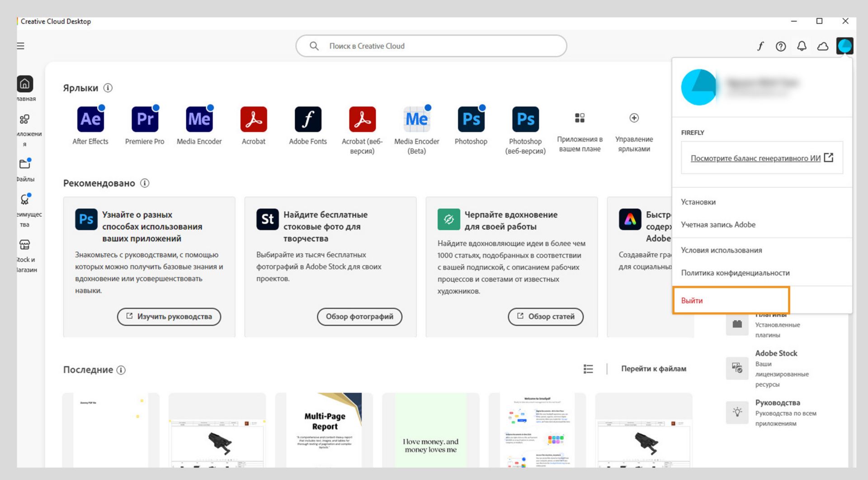Viewport: 868px width, 480px height.
Task: Open the 'I love money' file thumbnail
Action: point(431,430)
